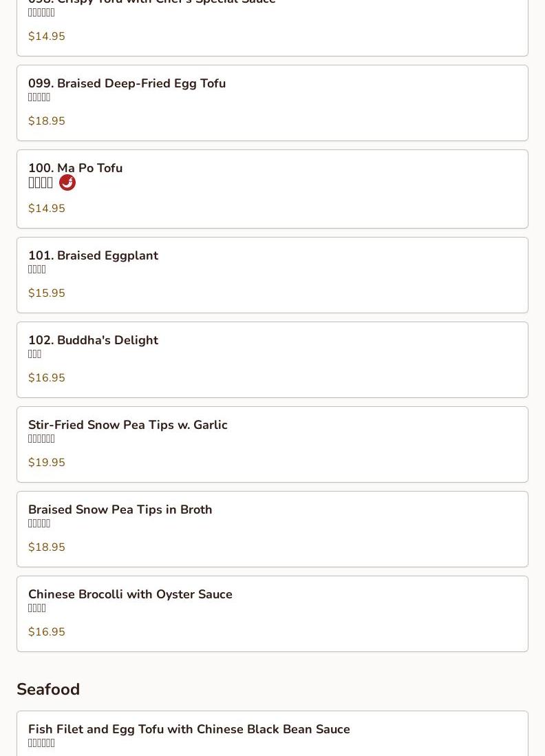Select the 100. Ma Po Tofu title

75,168
